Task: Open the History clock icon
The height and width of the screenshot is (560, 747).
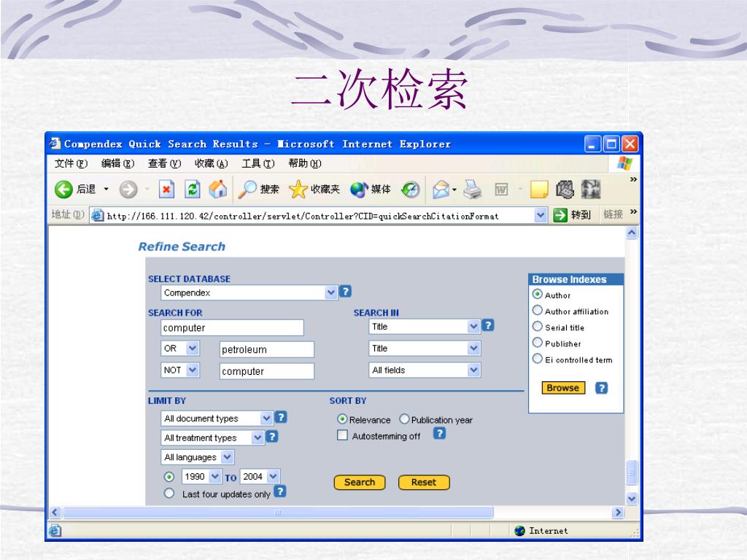Action: point(410,190)
